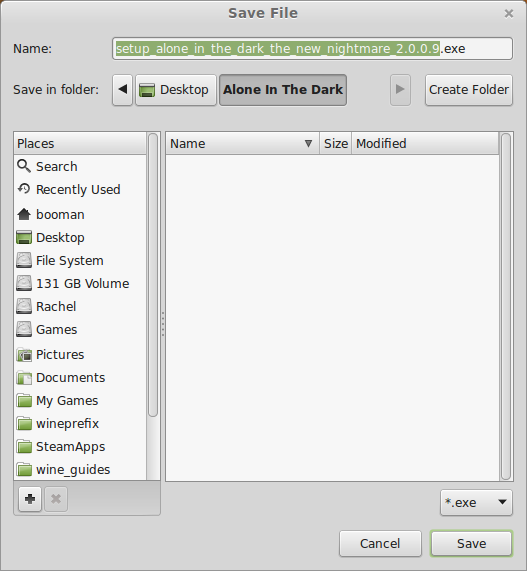Select the 'Search' text entry
The image size is (527, 571).
pyautogui.click(x=57, y=166)
